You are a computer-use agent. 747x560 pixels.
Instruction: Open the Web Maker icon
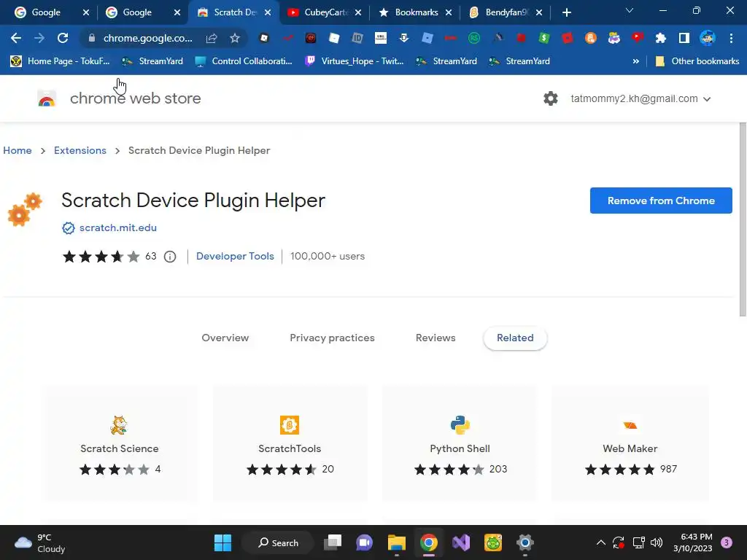coord(630,425)
